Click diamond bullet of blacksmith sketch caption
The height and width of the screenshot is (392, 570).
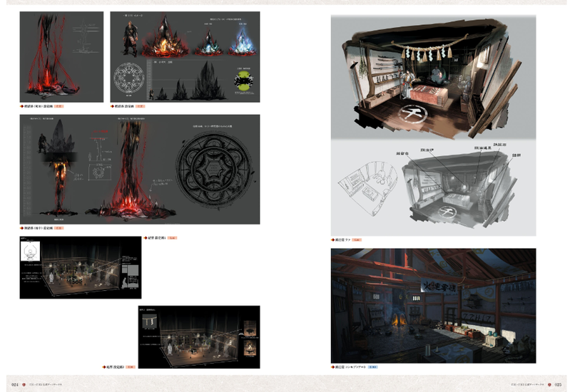pos(332,239)
